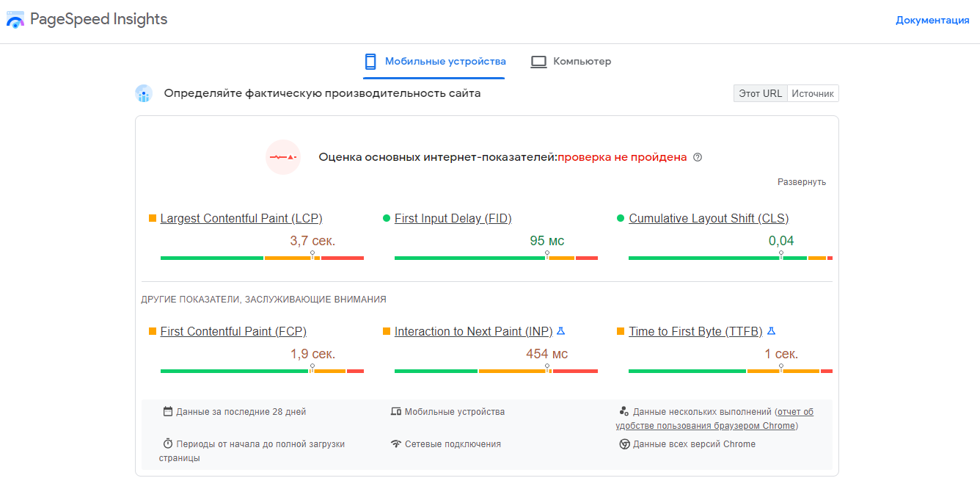Click the PageSpeed Insights logo icon
Viewport: 980px width, 478px height.
click(x=15, y=20)
